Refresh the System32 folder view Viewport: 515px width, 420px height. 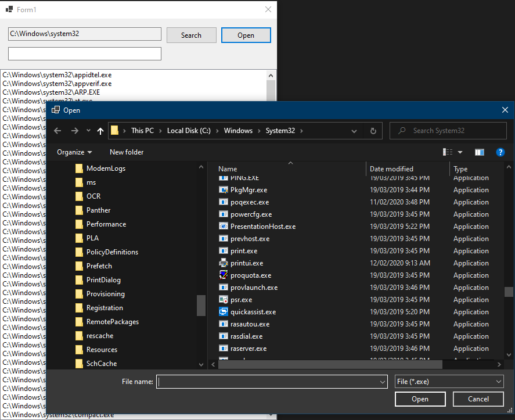[x=373, y=131]
